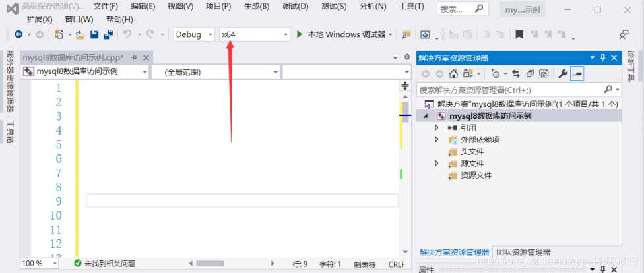Open the 100 % zoom dropdown
The image size is (644, 273).
[55, 264]
